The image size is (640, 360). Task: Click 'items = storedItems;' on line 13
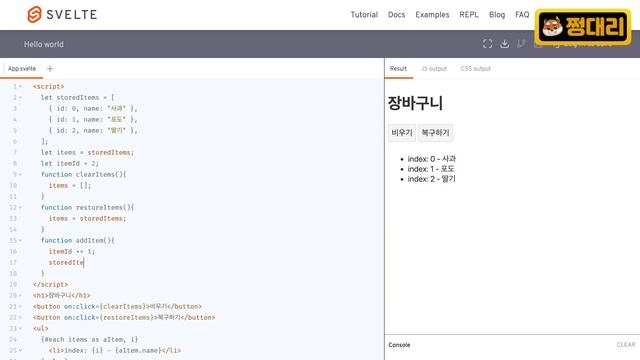click(x=87, y=218)
